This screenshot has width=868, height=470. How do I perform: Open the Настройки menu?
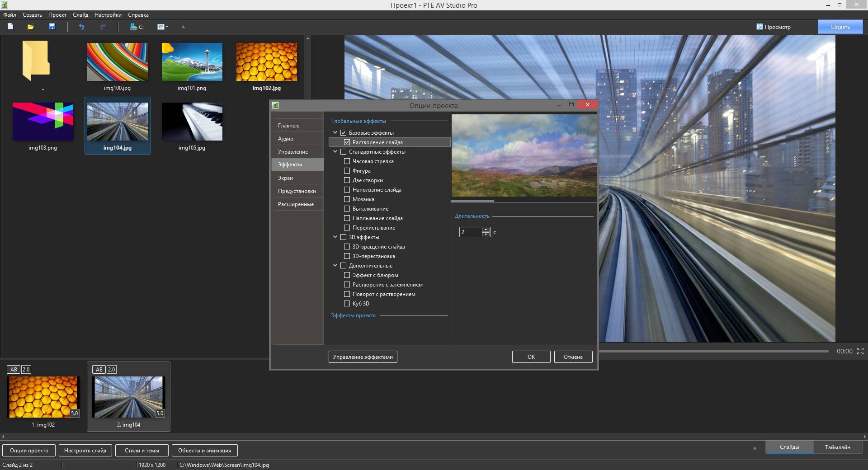coord(108,15)
